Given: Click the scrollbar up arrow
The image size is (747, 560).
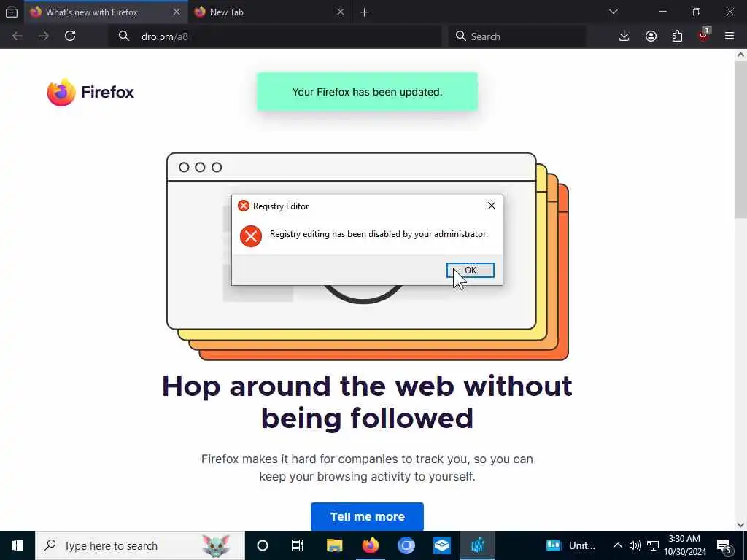Looking at the screenshot, I should pyautogui.click(x=740, y=55).
